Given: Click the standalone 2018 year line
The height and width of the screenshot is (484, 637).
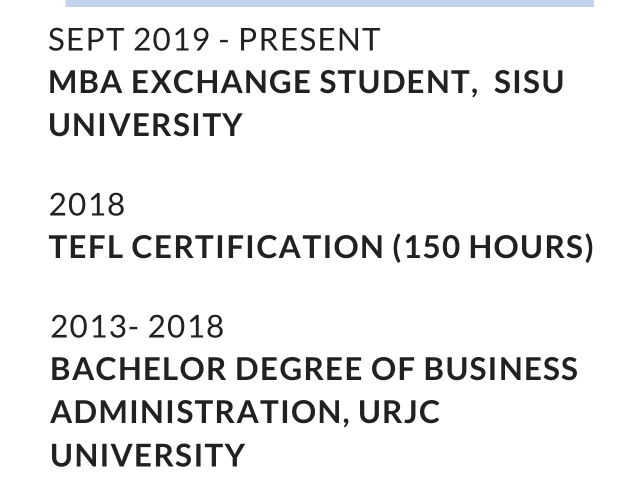Looking at the screenshot, I should coord(88,205).
